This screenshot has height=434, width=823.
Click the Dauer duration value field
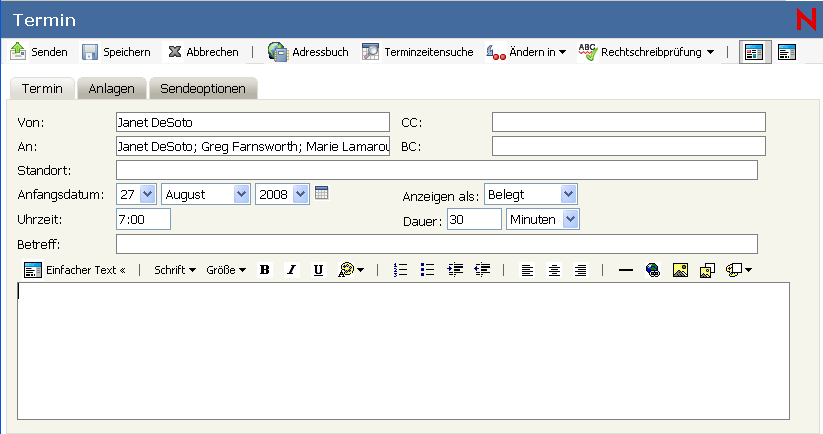click(x=474, y=219)
